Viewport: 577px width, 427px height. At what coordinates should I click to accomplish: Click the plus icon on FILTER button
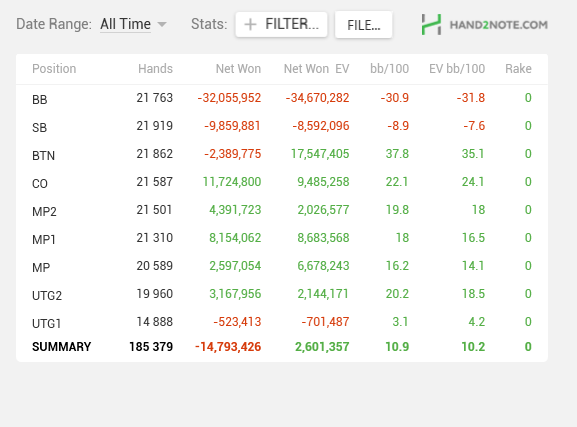[250, 25]
